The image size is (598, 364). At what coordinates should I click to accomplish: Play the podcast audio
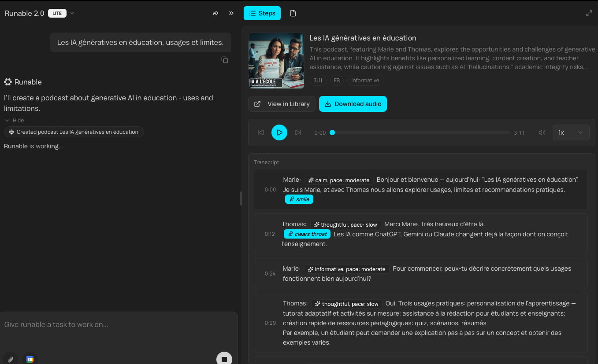coord(279,132)
